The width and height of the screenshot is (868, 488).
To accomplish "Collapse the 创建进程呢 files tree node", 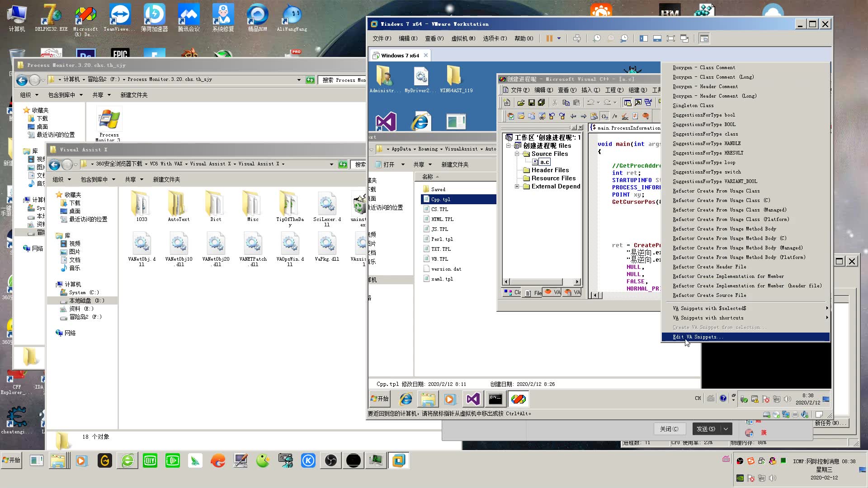I will [509, 145].
